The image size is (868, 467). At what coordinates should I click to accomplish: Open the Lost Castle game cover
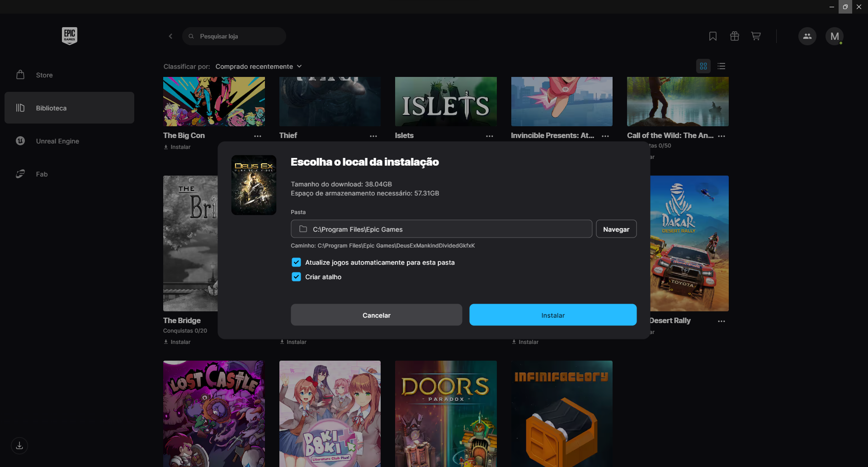[214, 414]
